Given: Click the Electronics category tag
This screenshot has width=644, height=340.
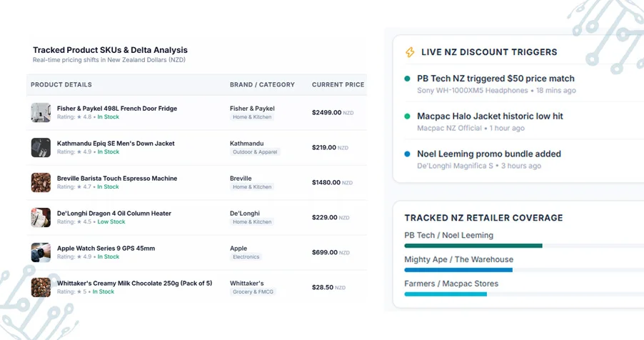Looking at the screenshot, I should pos(246,257).
